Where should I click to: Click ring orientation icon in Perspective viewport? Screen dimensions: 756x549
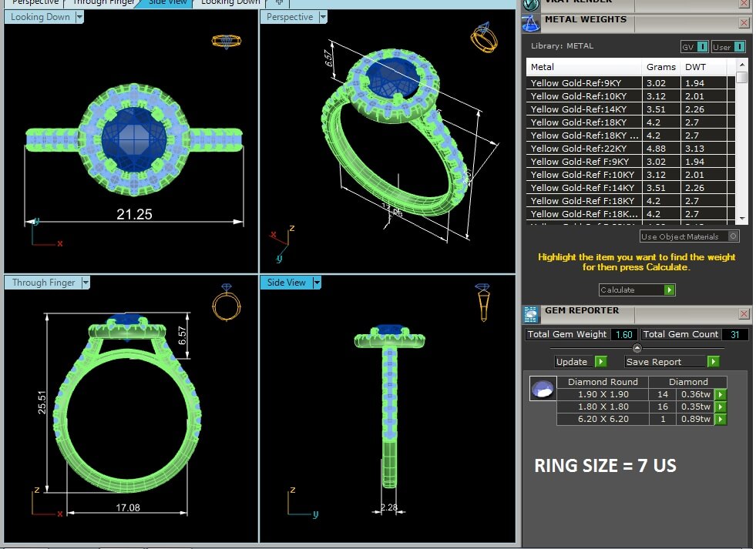pyautogui.click(x=482, y=37)
